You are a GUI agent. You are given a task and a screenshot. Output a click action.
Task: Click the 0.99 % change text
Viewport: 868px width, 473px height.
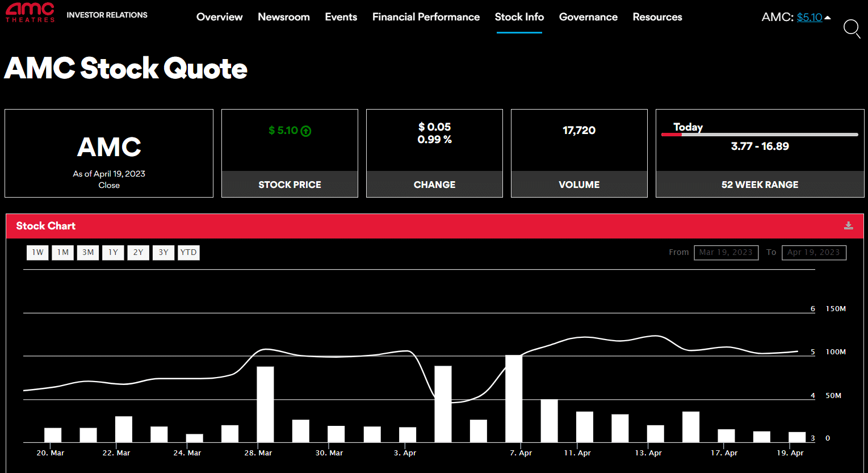pyautogui.click(x=434, y=140)
